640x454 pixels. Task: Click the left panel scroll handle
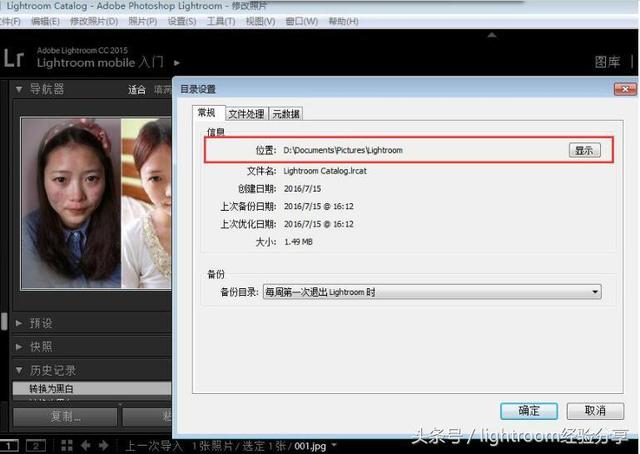(x=4, y=321)
